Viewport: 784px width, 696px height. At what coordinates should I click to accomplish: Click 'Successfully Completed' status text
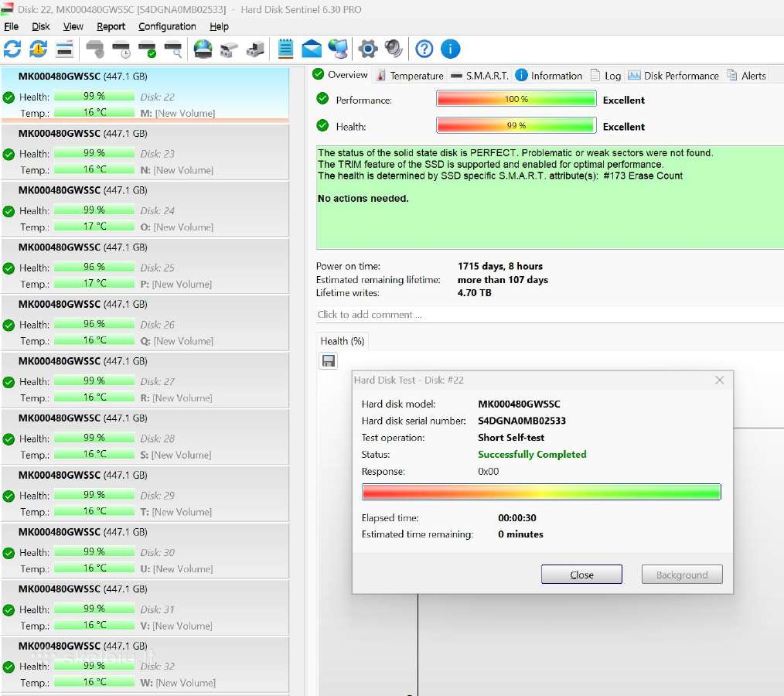point(532,455)
